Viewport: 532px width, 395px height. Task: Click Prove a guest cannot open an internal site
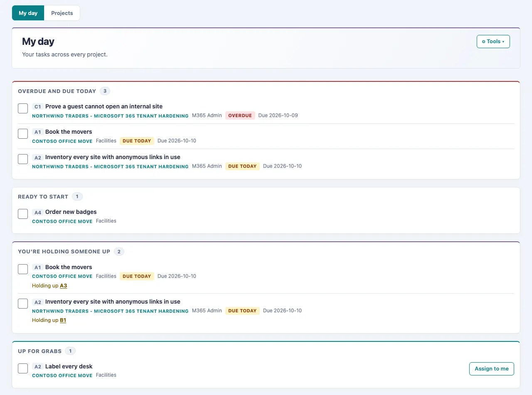coord(104,106)
